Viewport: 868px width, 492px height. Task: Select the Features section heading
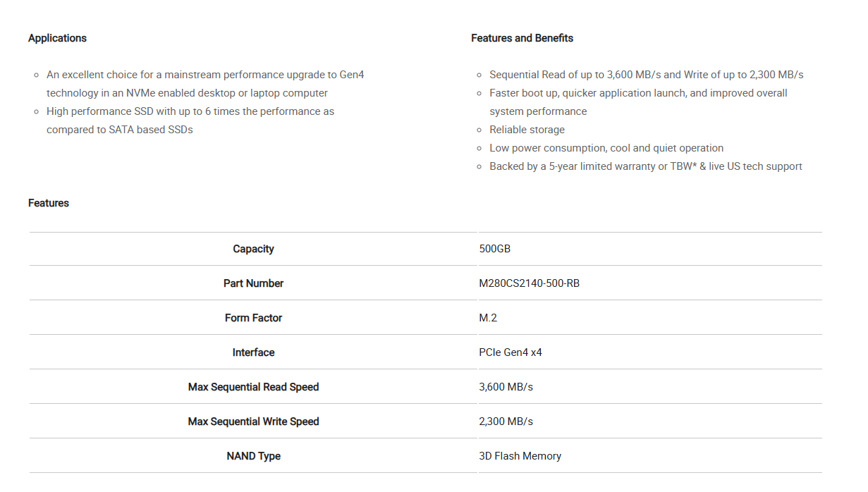point(48,203)
